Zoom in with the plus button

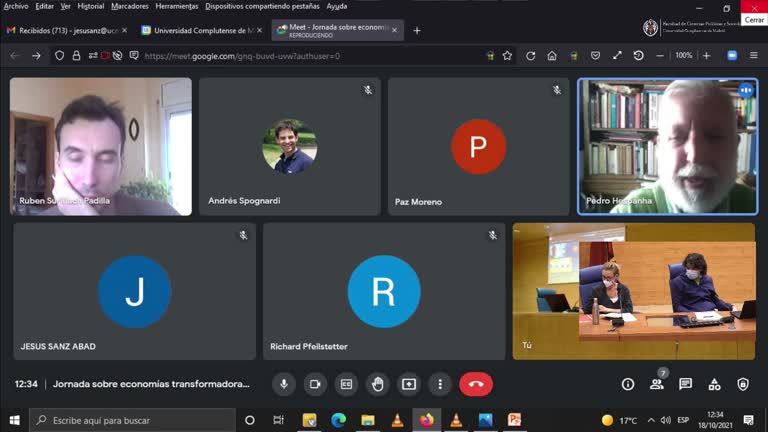[x=706, y=56]
